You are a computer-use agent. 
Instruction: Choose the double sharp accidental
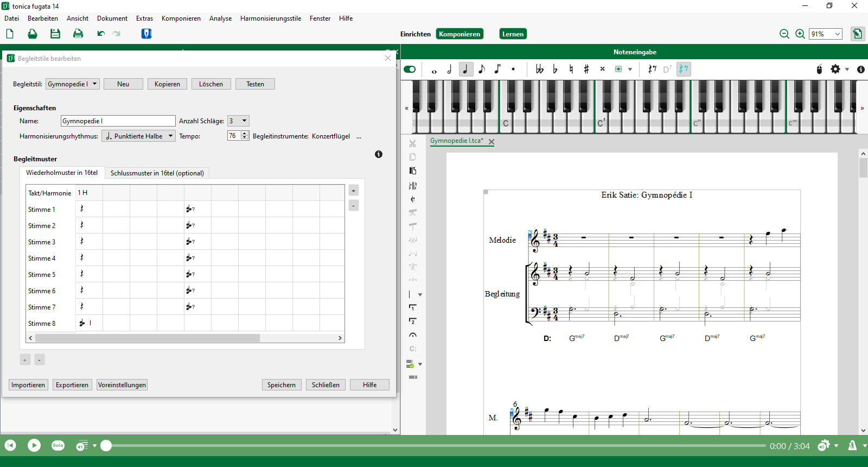tap(602, 69)
